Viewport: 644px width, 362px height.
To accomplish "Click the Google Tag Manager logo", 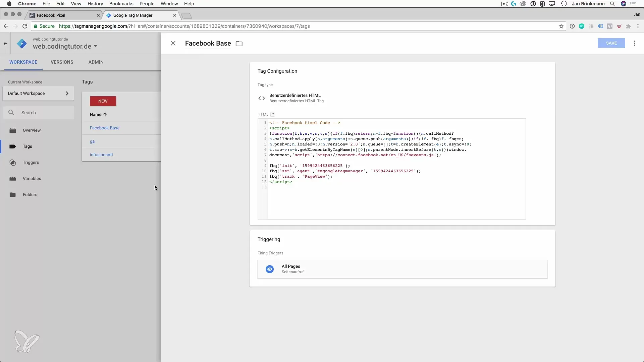I will [x=22, y=44].
